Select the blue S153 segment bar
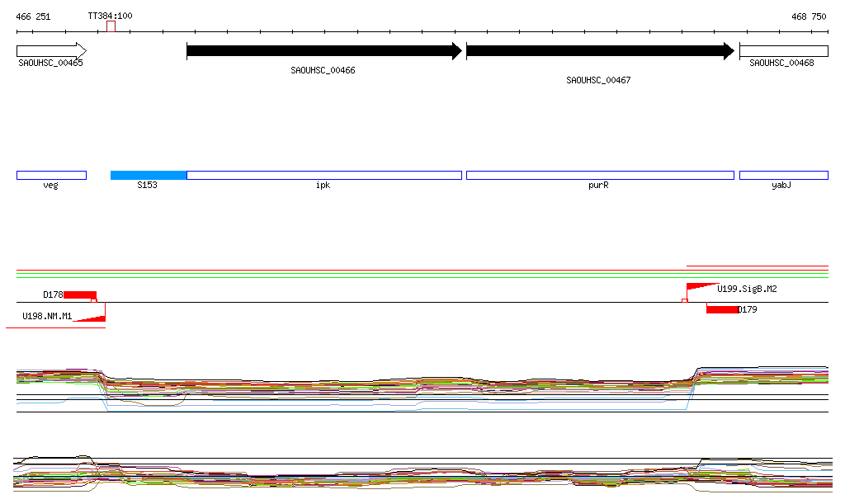The height and width of the screenshot is (504, 845). click(149, 175)
